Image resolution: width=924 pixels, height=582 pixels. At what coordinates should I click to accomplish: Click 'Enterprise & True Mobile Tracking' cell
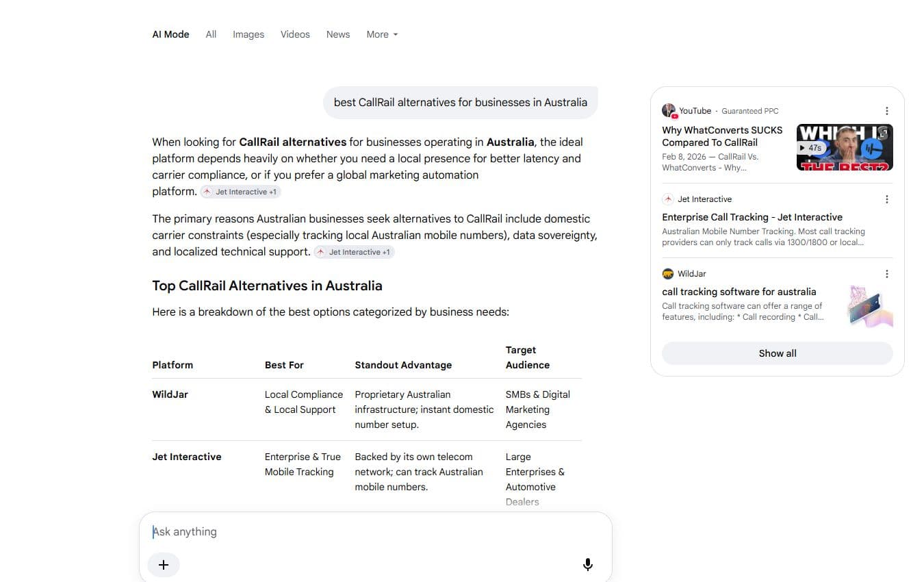point(303,464)
